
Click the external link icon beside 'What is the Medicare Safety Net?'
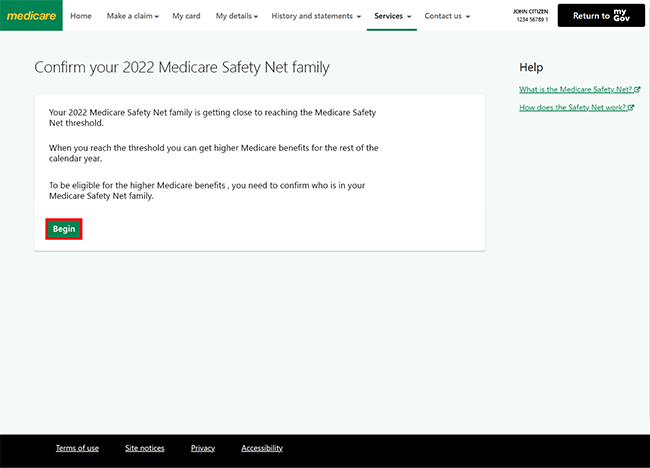[x=637, y=89]
